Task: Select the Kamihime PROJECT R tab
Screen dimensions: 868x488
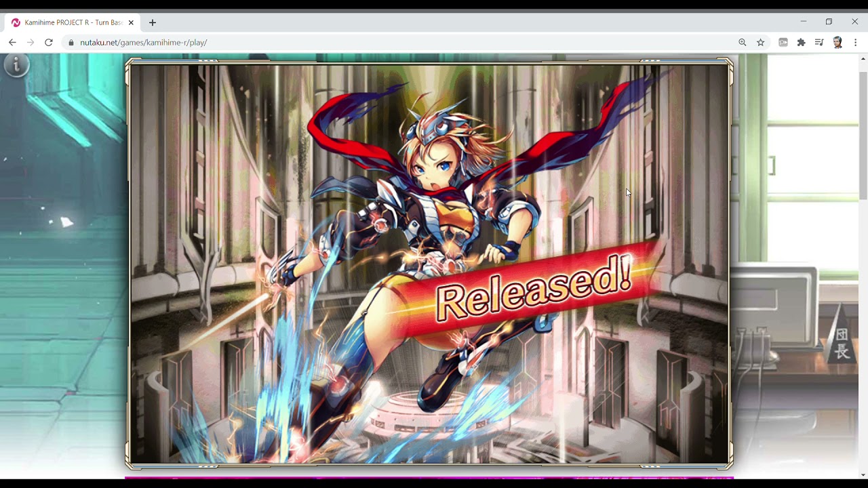Action: (x=73, y=22)
